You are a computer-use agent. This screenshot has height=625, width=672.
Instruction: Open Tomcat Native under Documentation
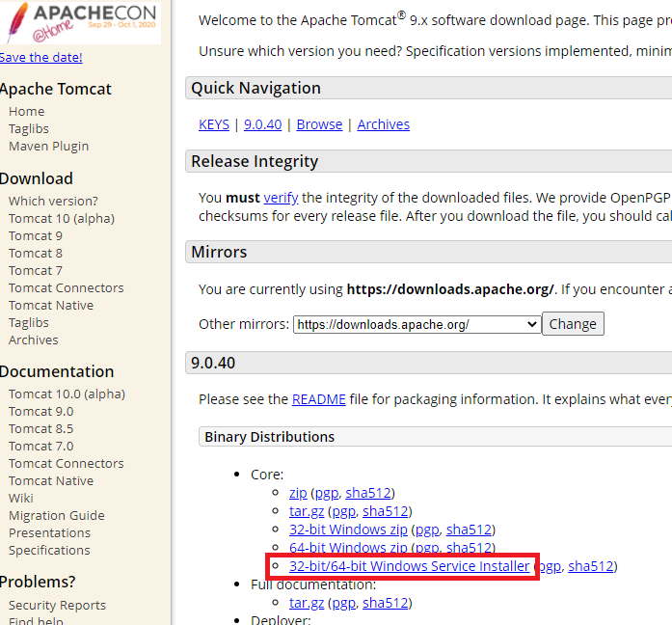pos(51,481)
